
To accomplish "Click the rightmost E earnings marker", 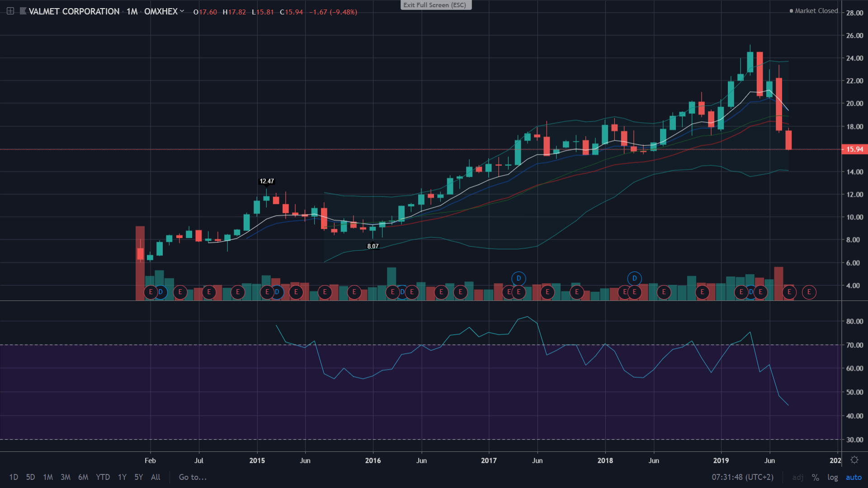I will pyautogui.click(x=809, y=292).
